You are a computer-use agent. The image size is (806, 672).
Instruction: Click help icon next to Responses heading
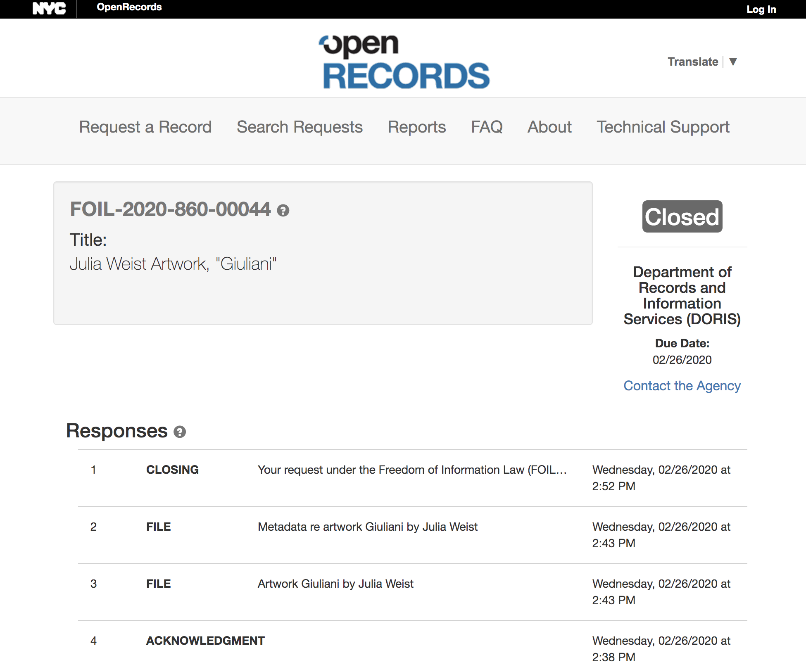180,432
